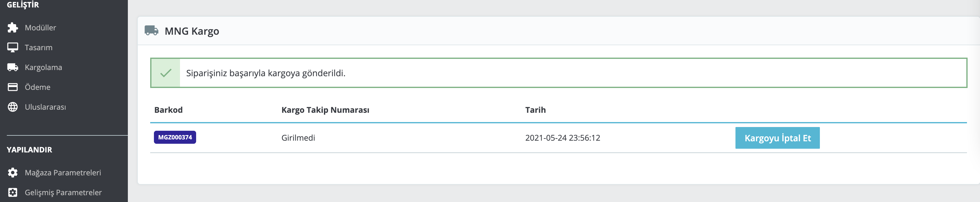The image size is (980, 202).
Task: Click the Tasarım monitor icon
Action: (x=12, y=47)
